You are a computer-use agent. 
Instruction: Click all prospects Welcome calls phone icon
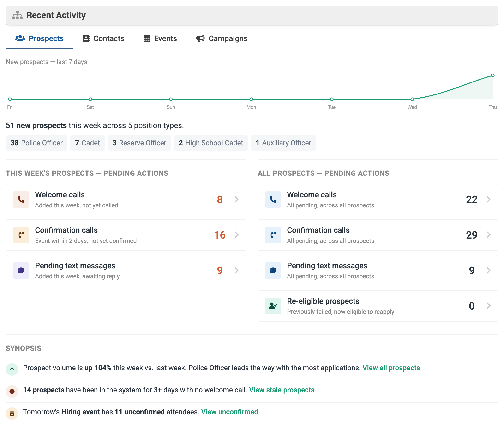click(x=273, y=199)
